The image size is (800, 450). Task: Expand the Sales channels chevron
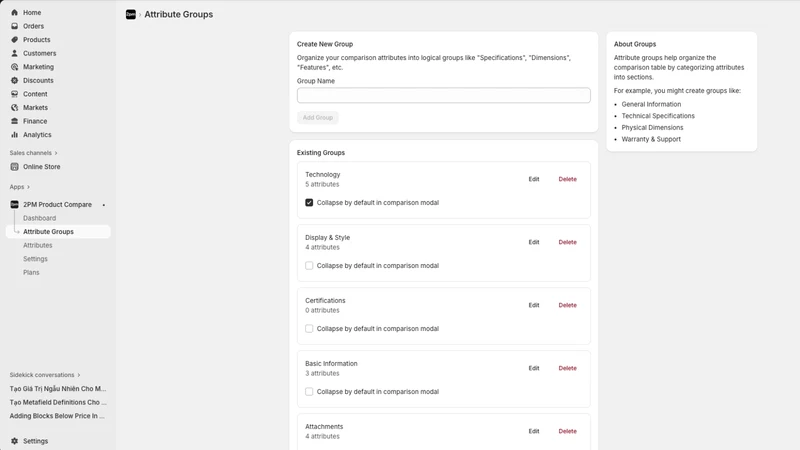tap(56, 153)
